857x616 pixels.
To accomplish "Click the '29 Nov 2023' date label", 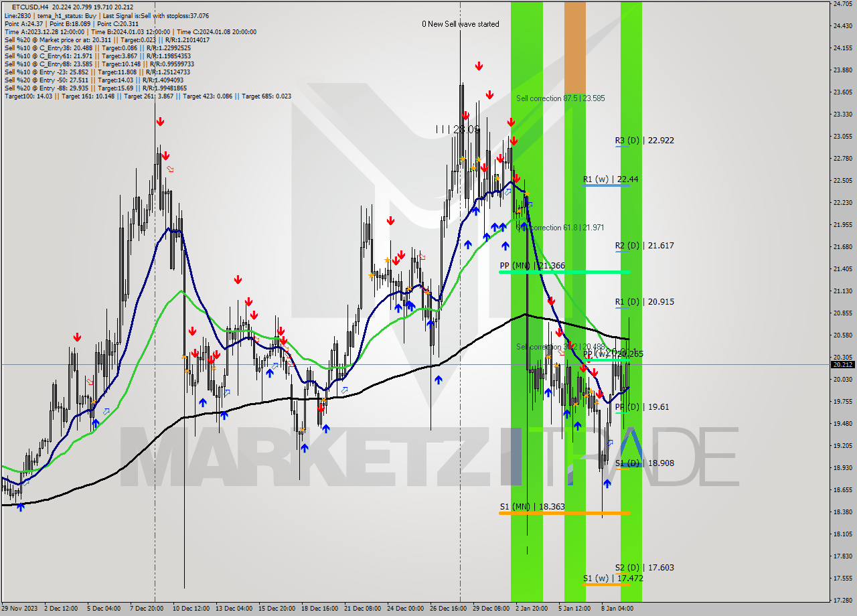I will point(20,609).
